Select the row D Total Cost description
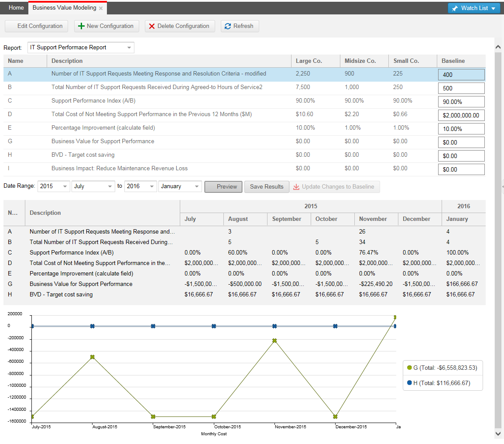 coord(151,114)
